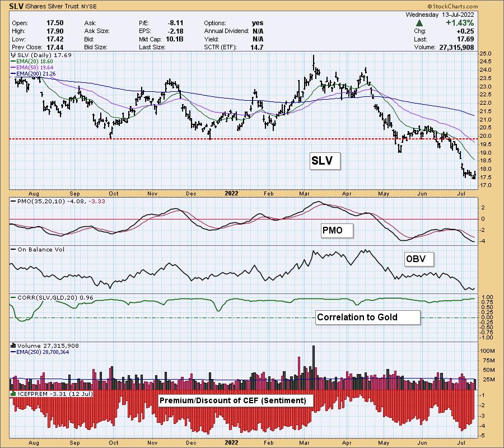Click the PMO annotation label box

[337, 230]
